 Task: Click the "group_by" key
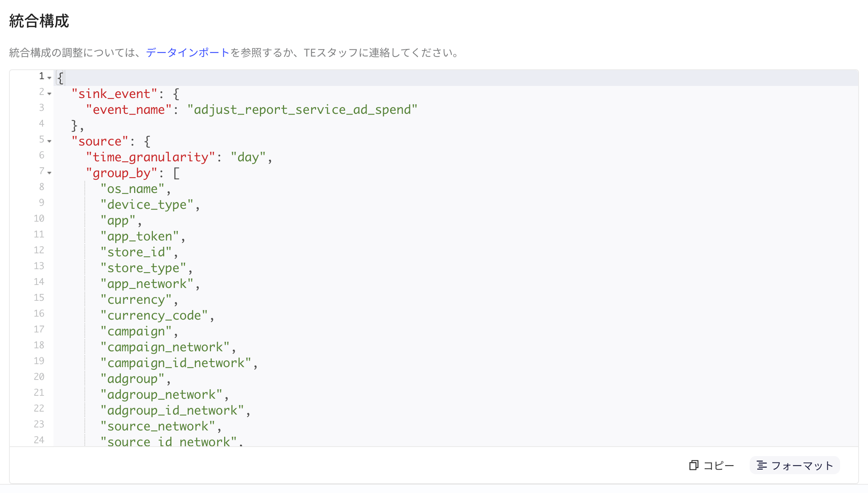pos(122,173)
